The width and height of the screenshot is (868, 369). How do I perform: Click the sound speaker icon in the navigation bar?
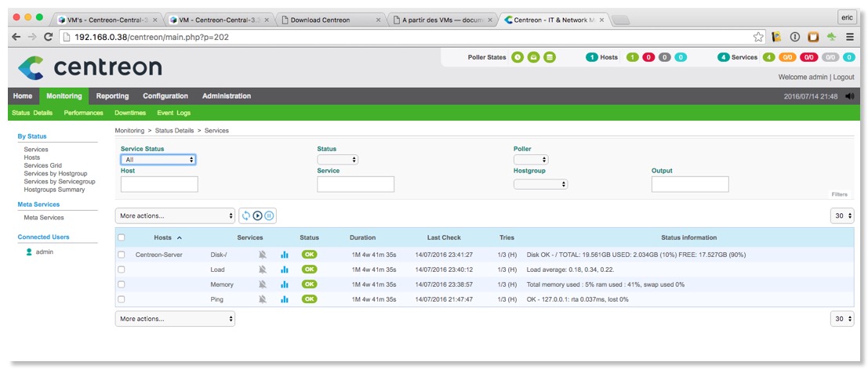pyautogui.click(x=850, y=96)
